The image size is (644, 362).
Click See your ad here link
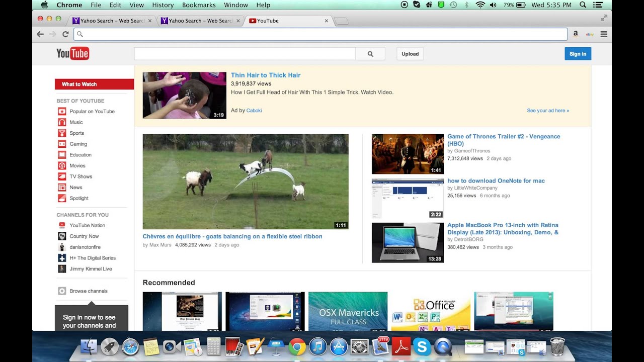(x=548, y=111)
